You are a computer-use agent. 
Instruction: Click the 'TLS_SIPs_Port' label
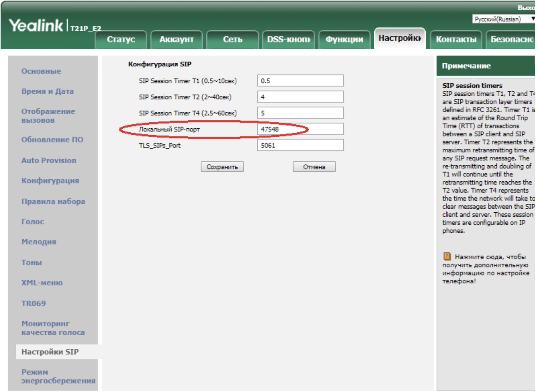coord(160,145)
